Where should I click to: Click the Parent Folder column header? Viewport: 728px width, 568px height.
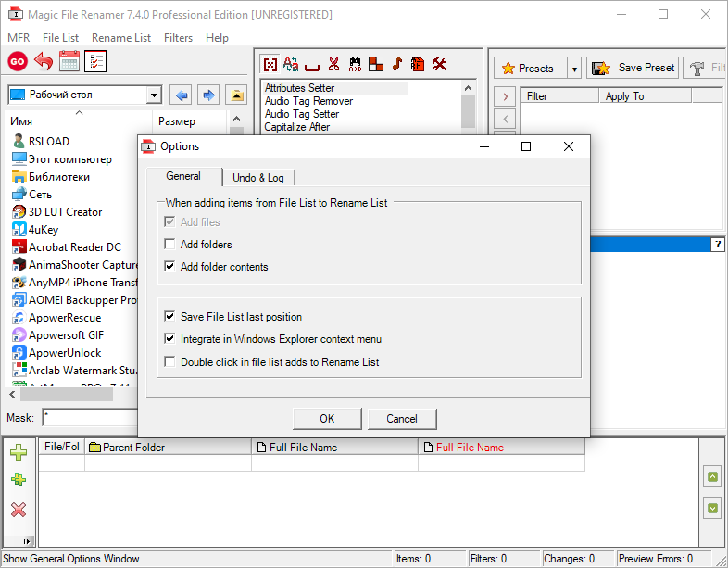point(168,447)
